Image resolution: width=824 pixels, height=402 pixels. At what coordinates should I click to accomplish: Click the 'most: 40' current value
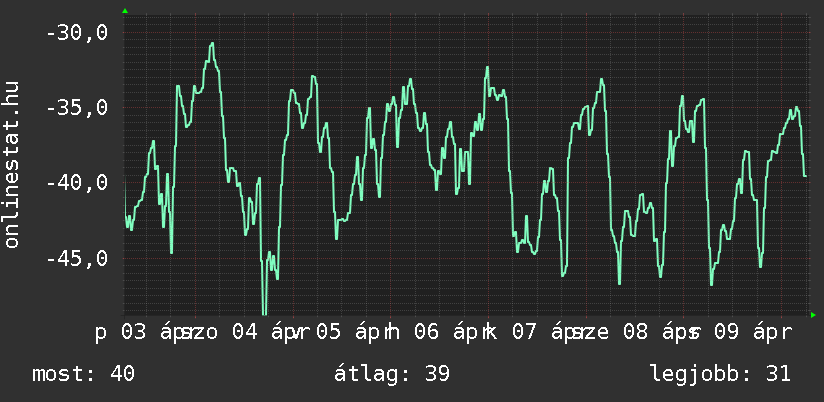pos(83,374)
